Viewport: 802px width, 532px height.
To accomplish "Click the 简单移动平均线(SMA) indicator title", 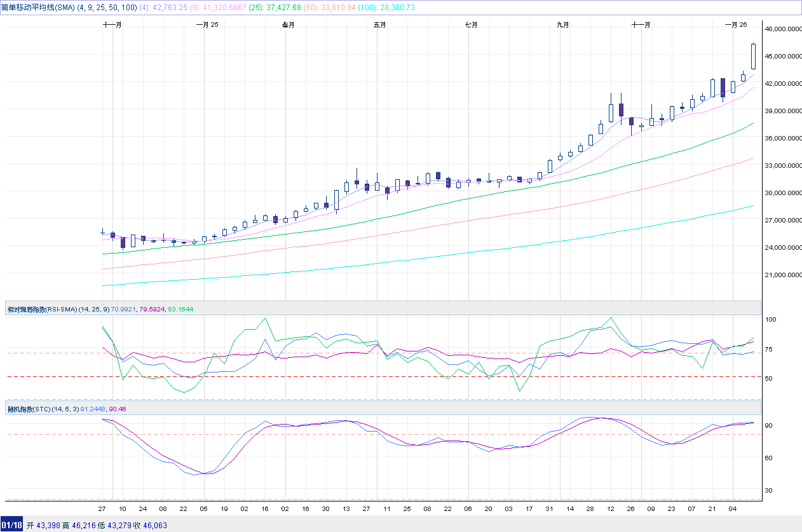I will (x=37, y=7).
